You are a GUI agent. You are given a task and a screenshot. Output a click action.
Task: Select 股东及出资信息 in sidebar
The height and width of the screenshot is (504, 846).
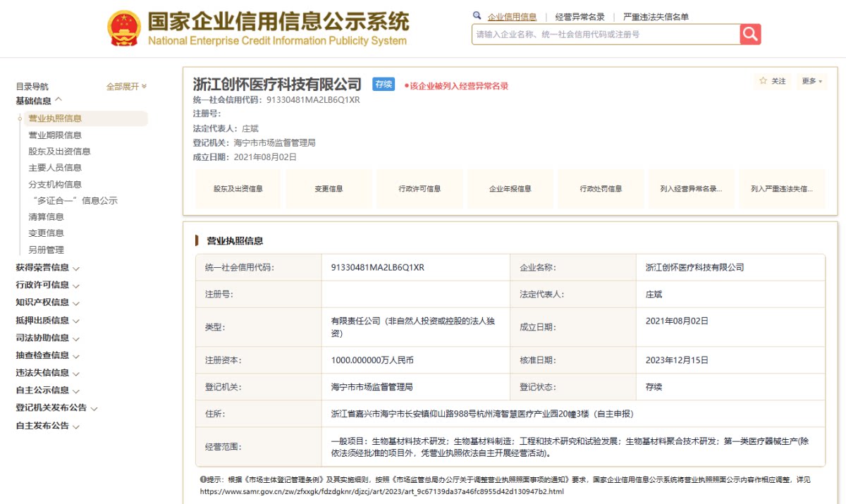pos(59,152)
